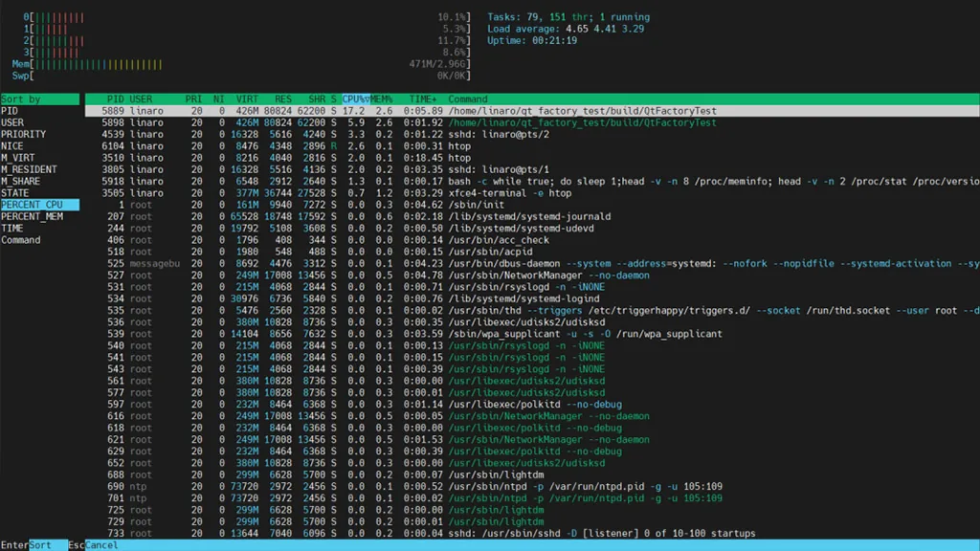The image size is (980, 551).
Task: Select the sshd listener process row
Action: click(x=532, y=534)
